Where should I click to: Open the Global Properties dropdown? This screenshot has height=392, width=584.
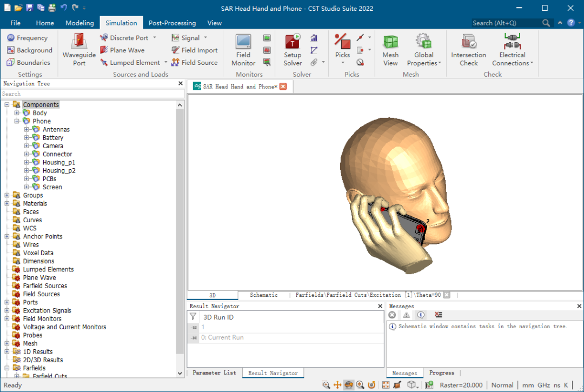click(x=424, y=59)
